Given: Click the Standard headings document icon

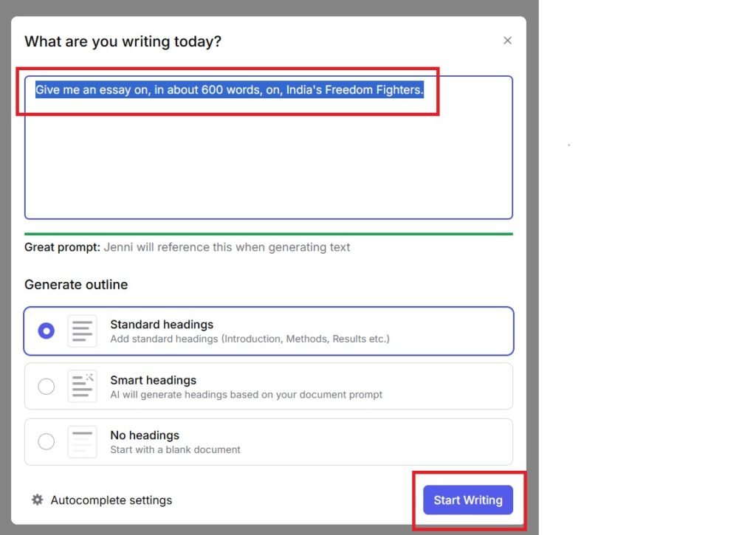Looking at the screenshot, I should (82, 331).
